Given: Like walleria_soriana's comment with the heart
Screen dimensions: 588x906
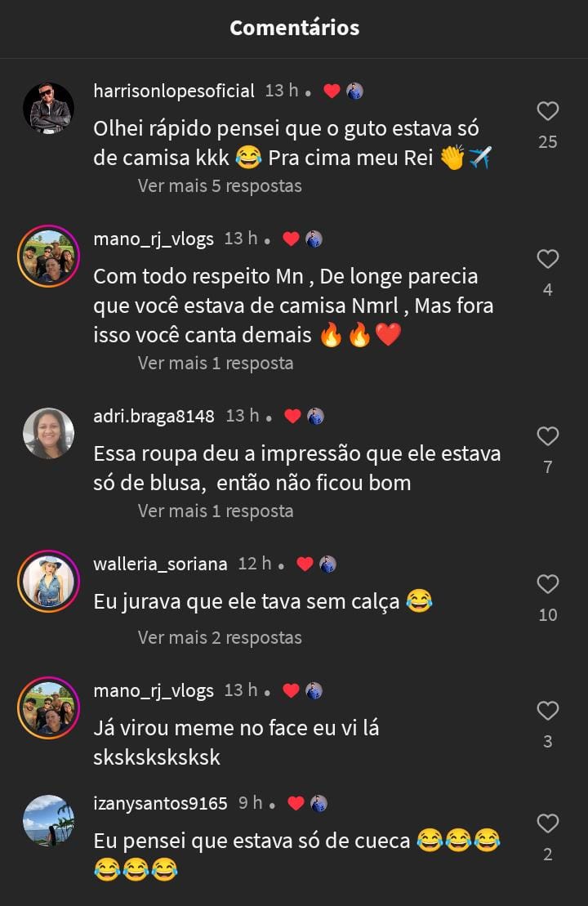Looking at the screenshot, I should 547,584.
